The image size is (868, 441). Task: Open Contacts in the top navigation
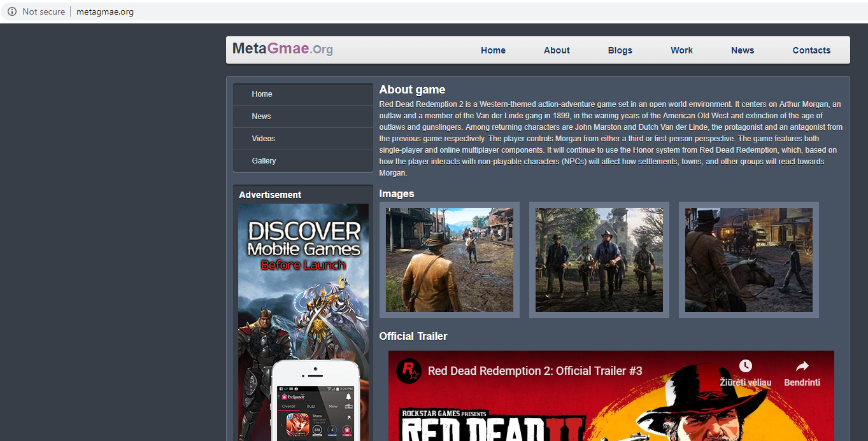[x=811, y=50]
